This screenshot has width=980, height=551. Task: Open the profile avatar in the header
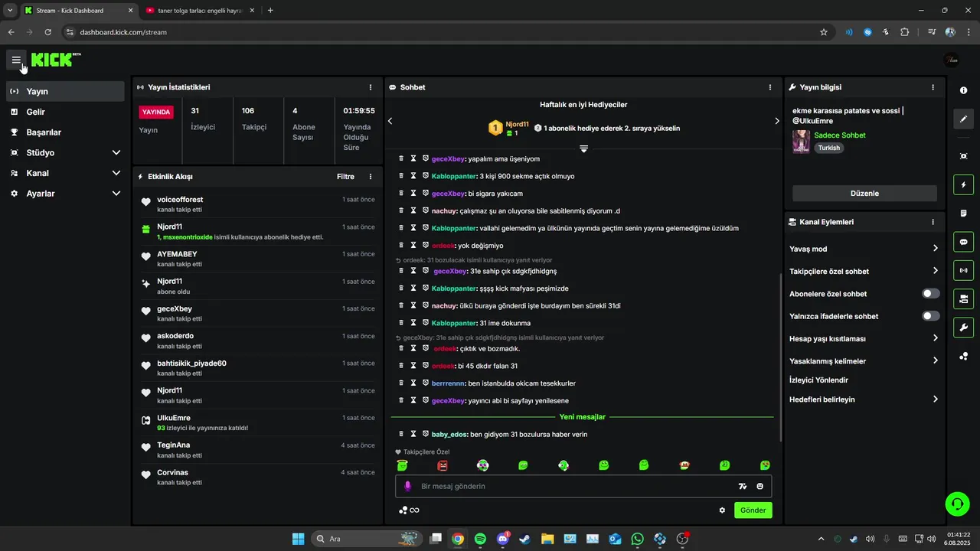pos(952,60)
